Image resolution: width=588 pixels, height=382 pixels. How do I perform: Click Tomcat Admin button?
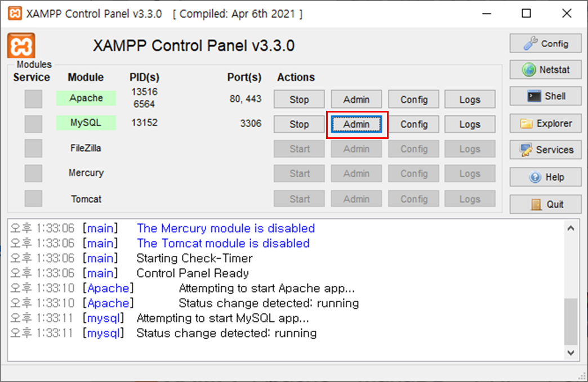(x=357, y=199)
